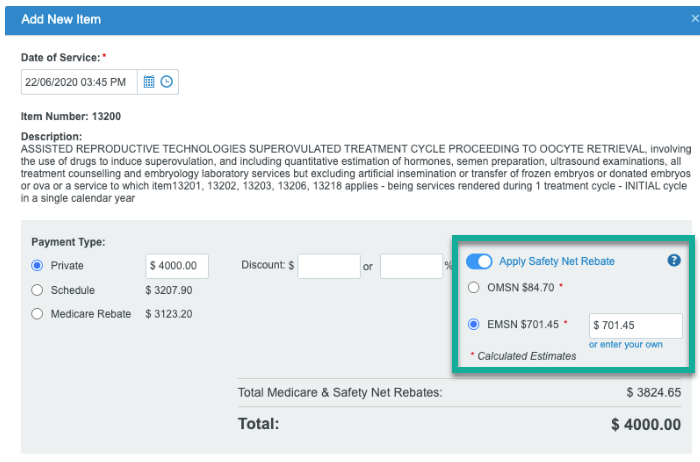Click the Safety Net help question mark icon
This screenshot has height=462, width=700.
(x=674, y=260)
